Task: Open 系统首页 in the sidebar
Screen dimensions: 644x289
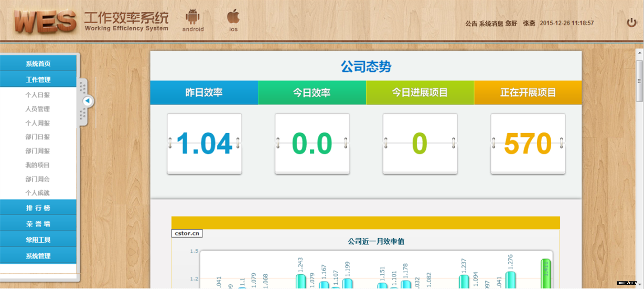Action: point(38,64)
